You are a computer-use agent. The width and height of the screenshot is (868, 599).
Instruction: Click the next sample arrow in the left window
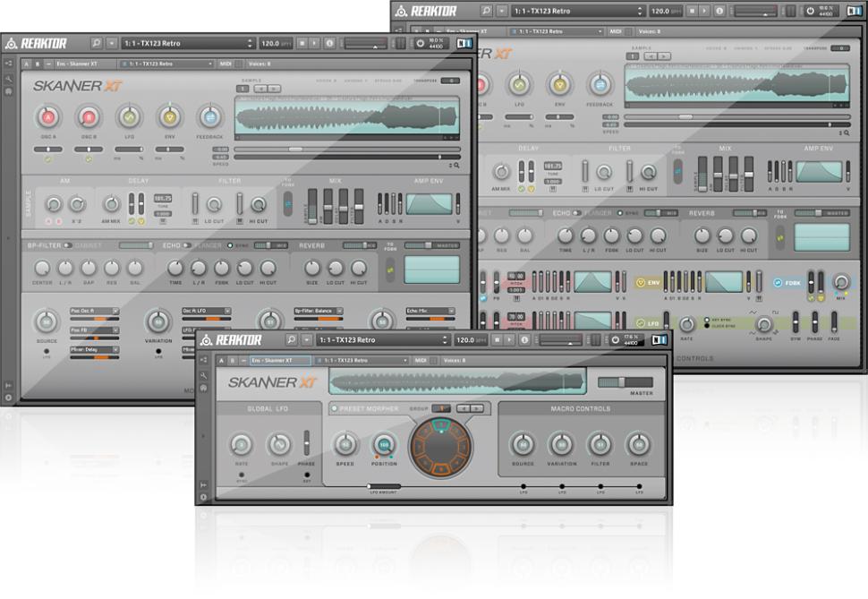274,89
